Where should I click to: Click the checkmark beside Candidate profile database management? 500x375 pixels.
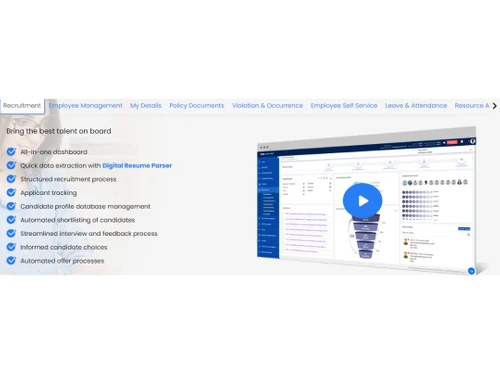pos(11,206)
